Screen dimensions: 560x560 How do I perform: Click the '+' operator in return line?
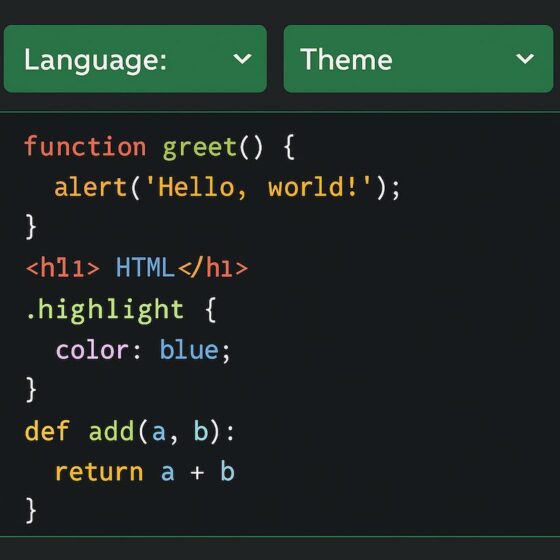tap(197, 473)
